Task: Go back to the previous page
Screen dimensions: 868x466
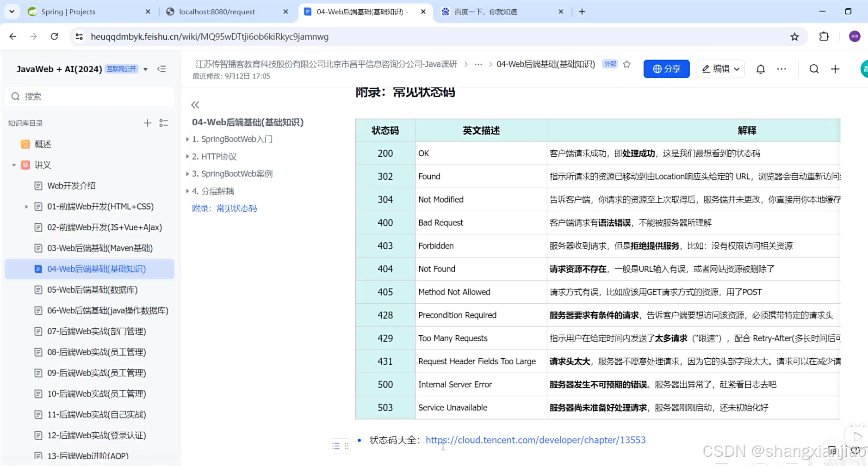Action: [13, 37]
